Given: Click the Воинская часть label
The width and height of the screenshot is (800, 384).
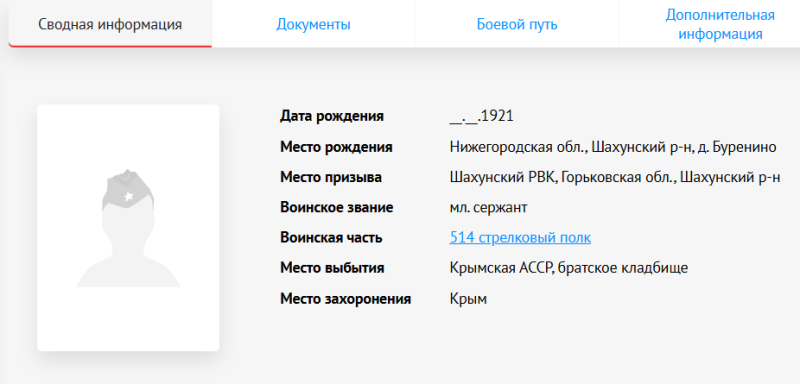Looking at the screenshot, I should [x=331, y=238].
